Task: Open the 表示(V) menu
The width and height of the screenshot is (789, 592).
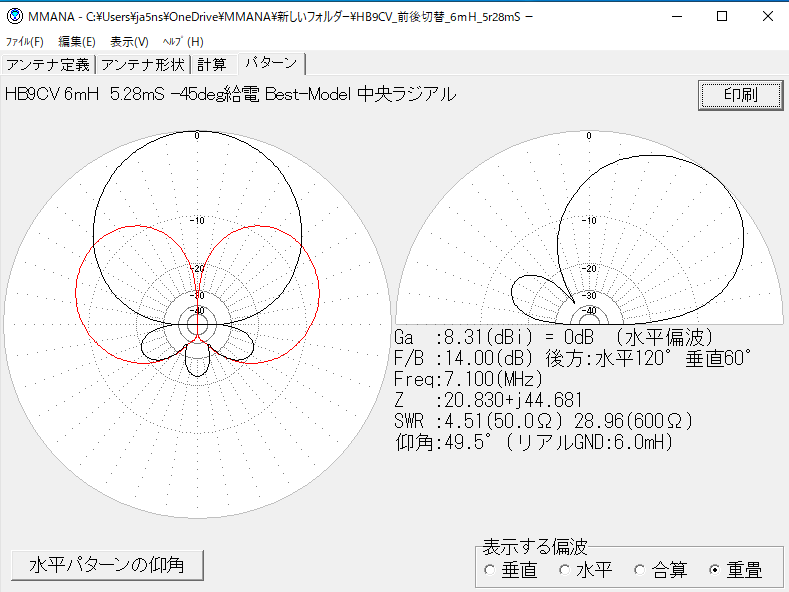Action: [129, 42]
